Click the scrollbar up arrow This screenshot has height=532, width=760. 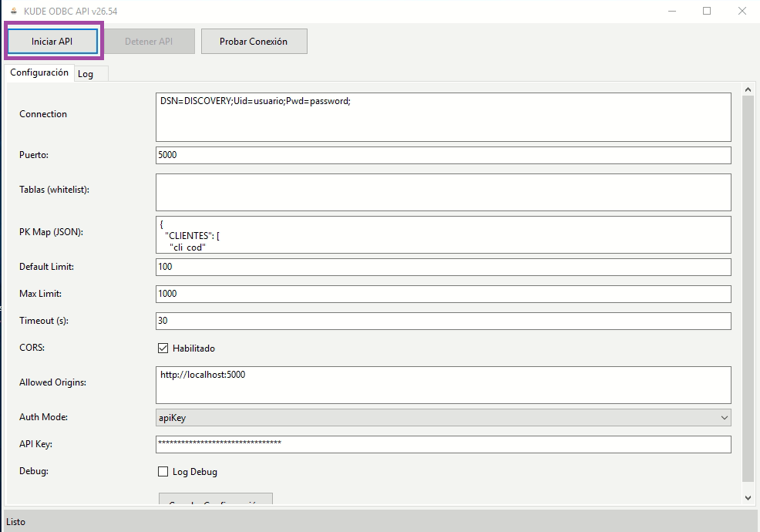tap(747, 90)
